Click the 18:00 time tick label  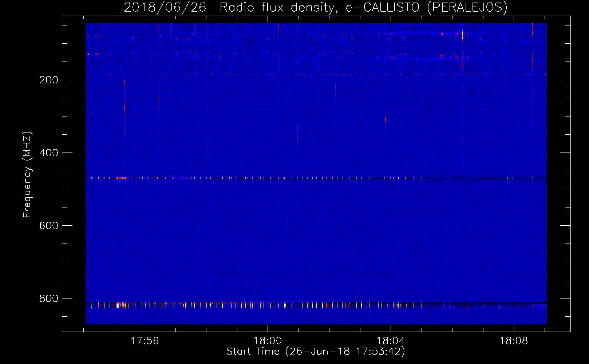pyautogui.click(x=268, y=341)
